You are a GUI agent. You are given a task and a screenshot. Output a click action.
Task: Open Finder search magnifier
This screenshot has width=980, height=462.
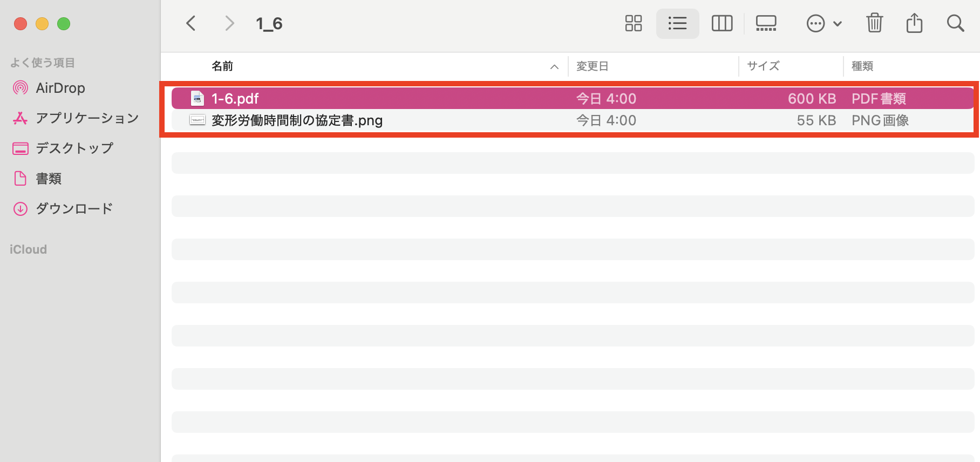click(955, 23)
